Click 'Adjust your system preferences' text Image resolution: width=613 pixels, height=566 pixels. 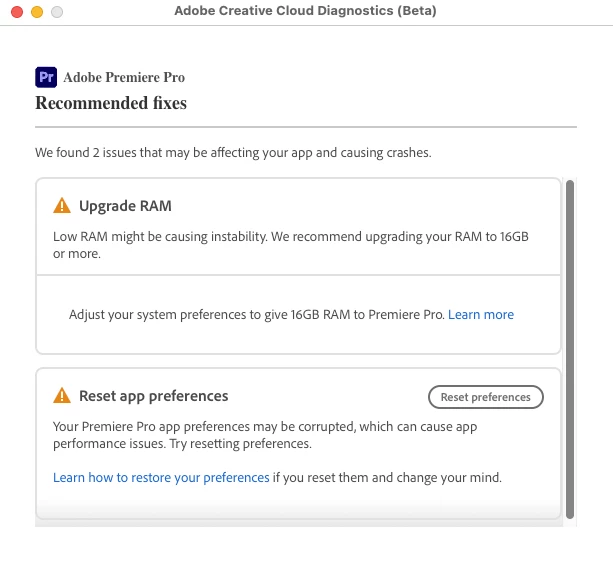tap(257, 315)
